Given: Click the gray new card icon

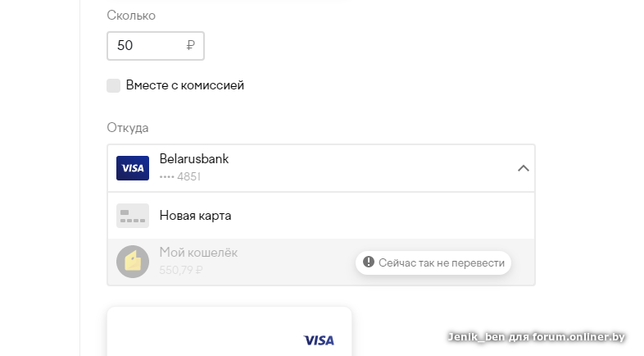Looking at the screenshot, I should [x=133, y=216].
